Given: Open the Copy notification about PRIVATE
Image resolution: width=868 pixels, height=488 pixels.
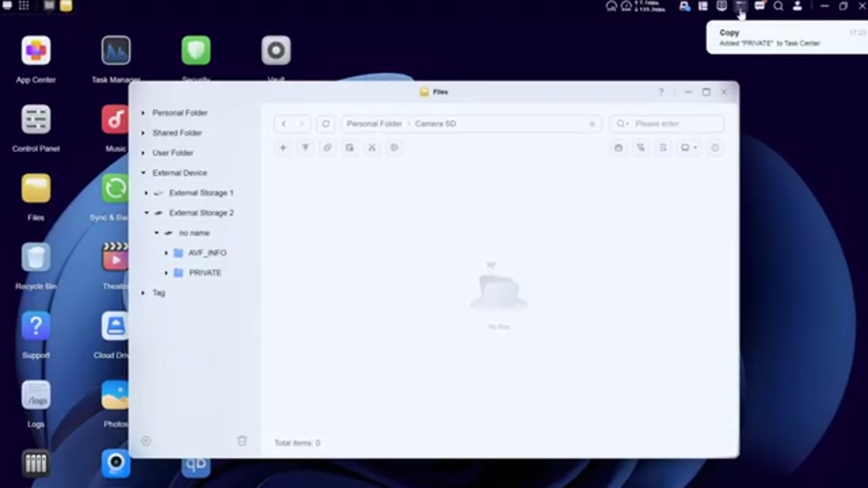Looking at the screenshot, I should coord(787,38).
